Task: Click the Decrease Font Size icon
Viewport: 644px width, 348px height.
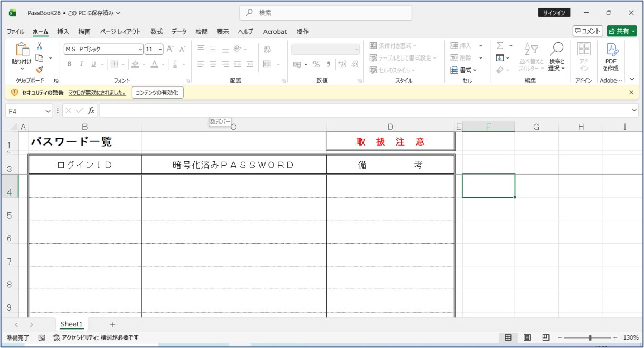Action: 182,49
